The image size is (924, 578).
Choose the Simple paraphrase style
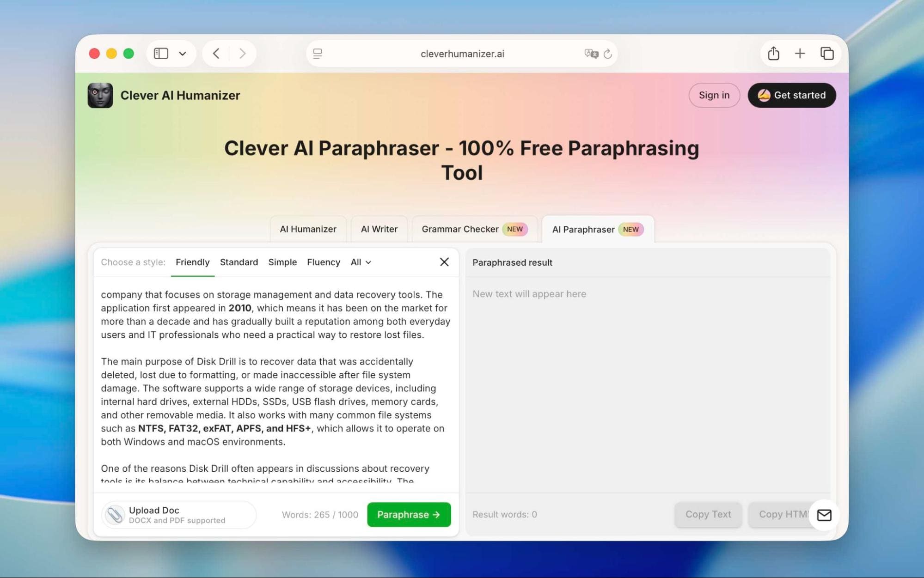pos(282,262)
